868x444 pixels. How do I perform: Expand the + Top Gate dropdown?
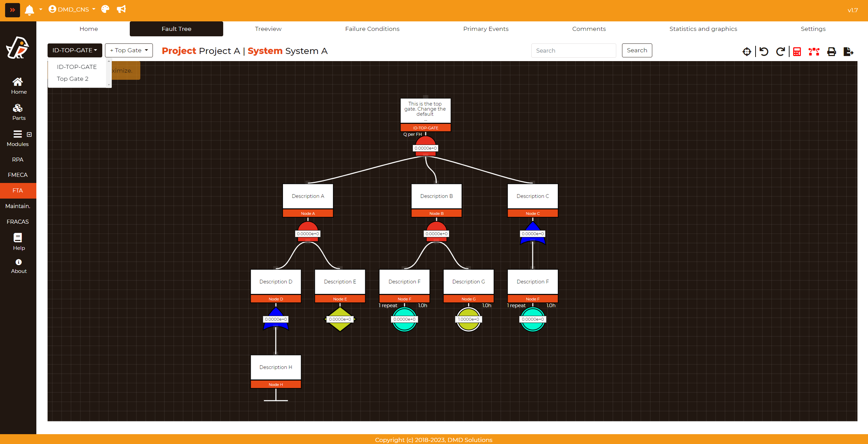[x=129, y=50]
